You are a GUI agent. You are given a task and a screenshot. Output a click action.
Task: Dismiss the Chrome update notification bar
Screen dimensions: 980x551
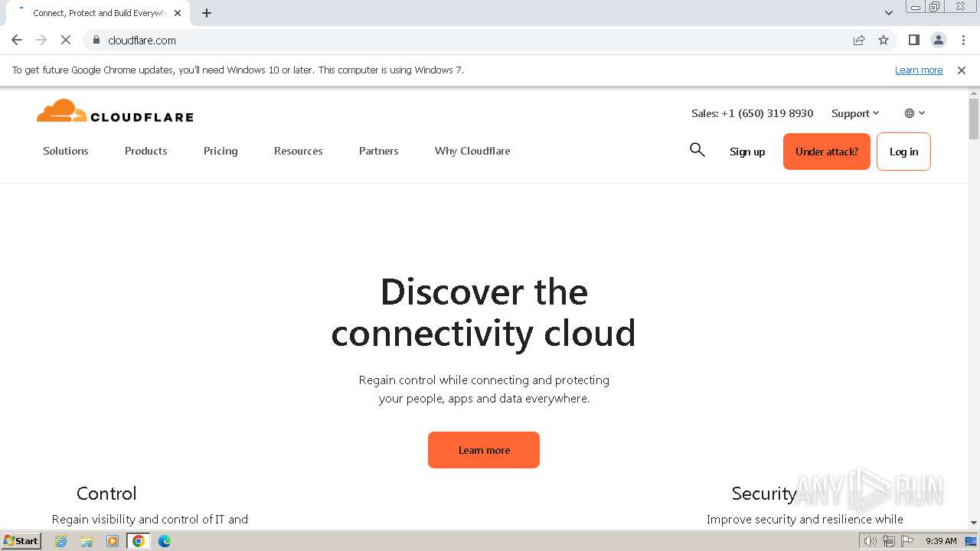coord(962,70)
